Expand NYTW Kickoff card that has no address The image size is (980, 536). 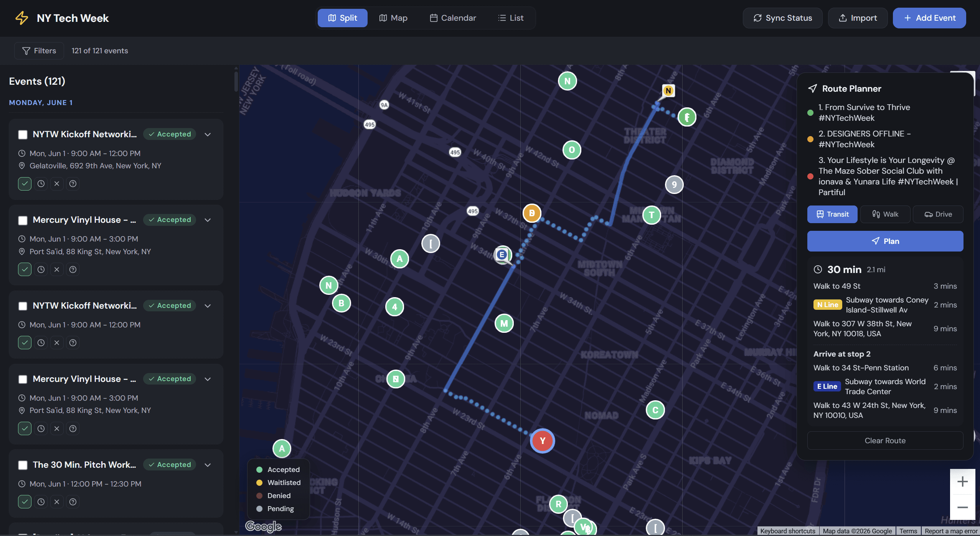point(208,306)
